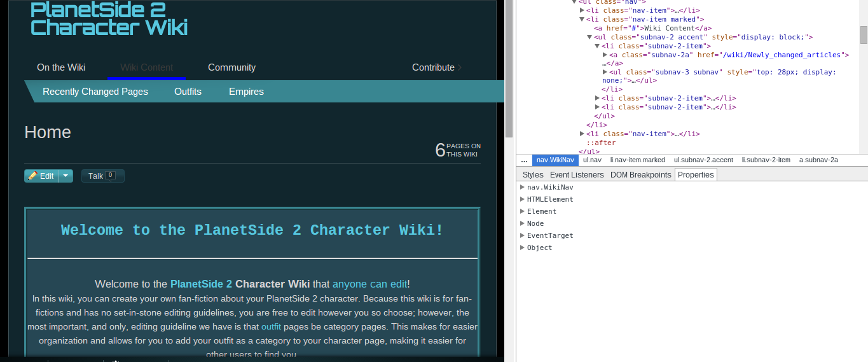Click the '6 pages on this wiki' counter

point(458,150)
